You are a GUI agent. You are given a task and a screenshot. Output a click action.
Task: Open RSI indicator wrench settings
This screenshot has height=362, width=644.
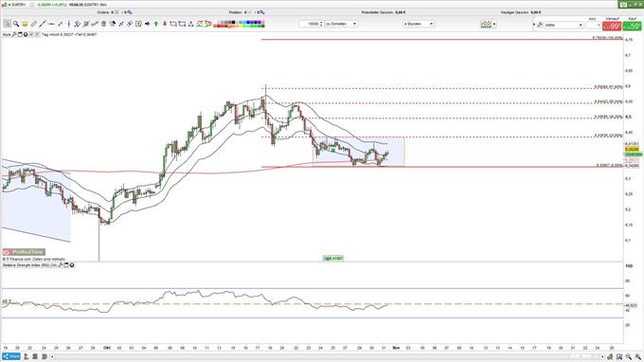[x=61, y=265]
